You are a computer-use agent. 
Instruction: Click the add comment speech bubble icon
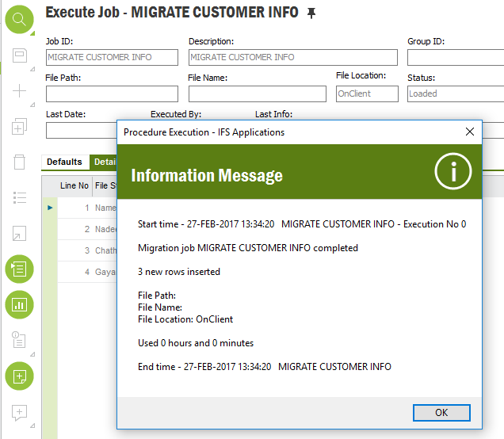19,413
